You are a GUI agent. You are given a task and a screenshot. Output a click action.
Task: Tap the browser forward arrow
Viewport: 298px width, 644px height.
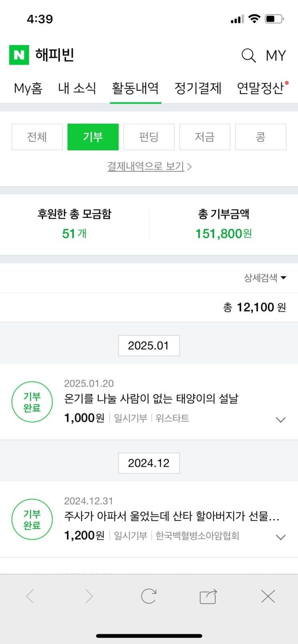(x=89, y=596)
